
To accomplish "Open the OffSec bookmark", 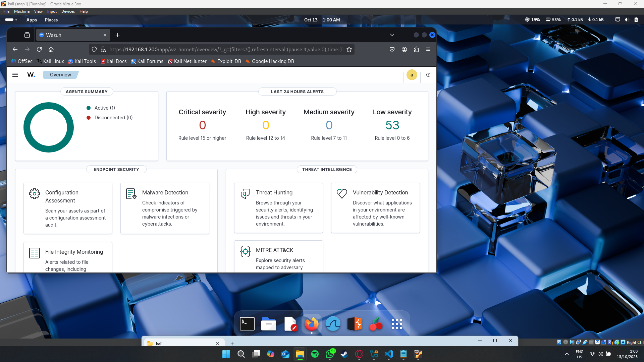I will [x=22, y=61].
